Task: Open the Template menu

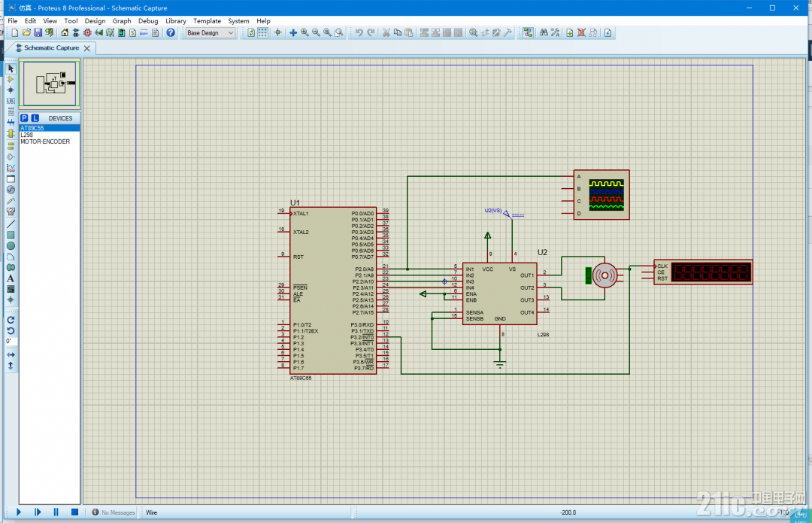Action: pyautogui.click(x=208, y=21)
